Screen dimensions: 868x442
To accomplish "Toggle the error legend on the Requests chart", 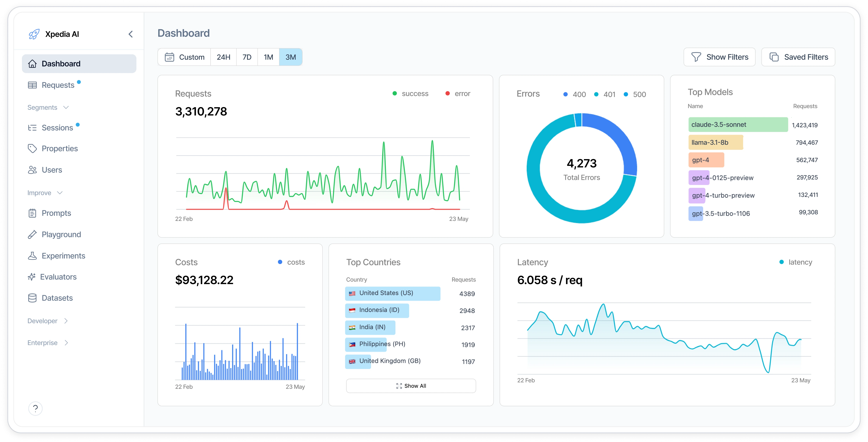I will click(458, 93).
